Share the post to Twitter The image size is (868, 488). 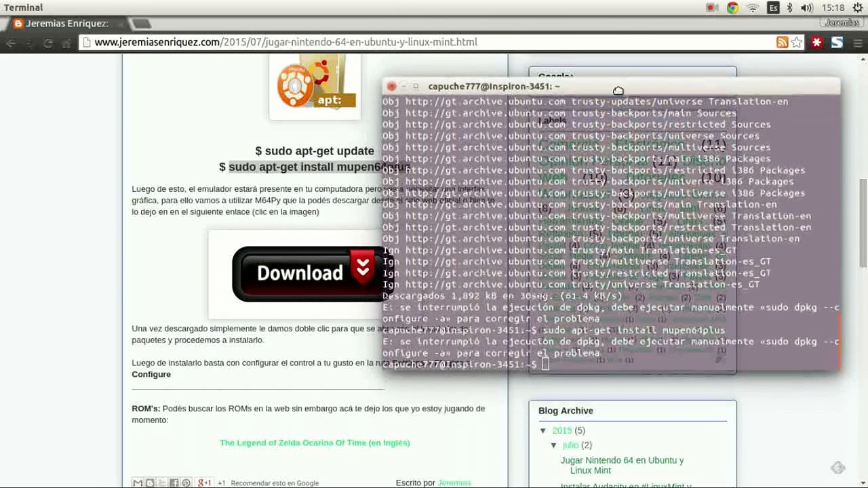(x=162, y=483)
